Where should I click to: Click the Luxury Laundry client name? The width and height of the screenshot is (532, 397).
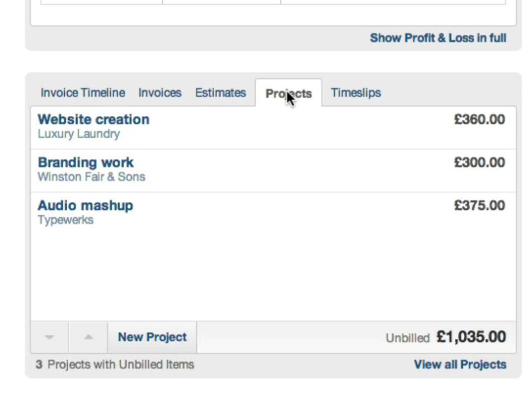[x=79, y=134]
